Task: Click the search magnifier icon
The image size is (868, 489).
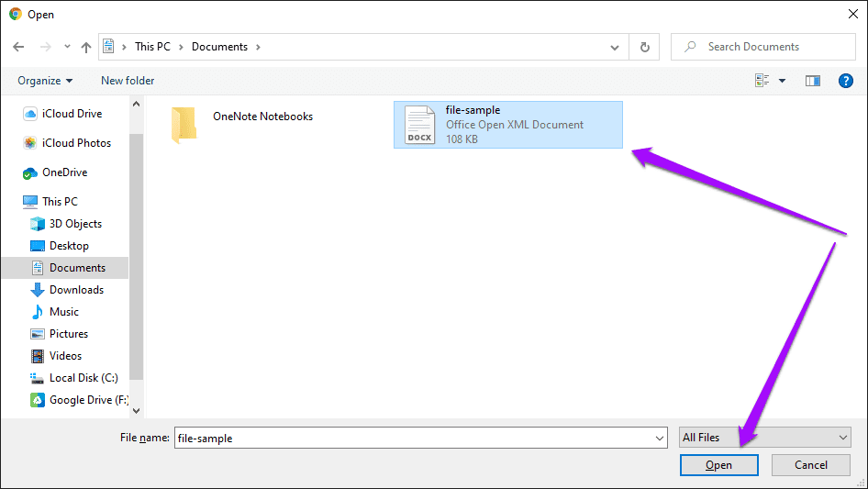Action: point(690,47)
